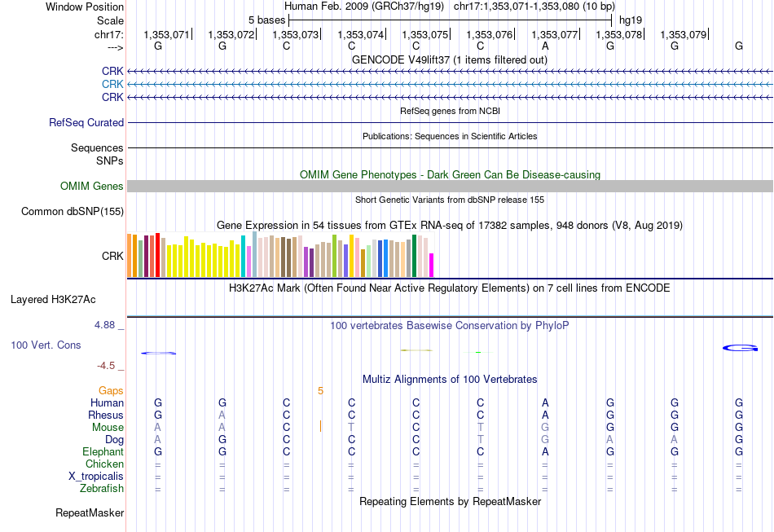Click the Chicken species label

(x=104, y=464)
